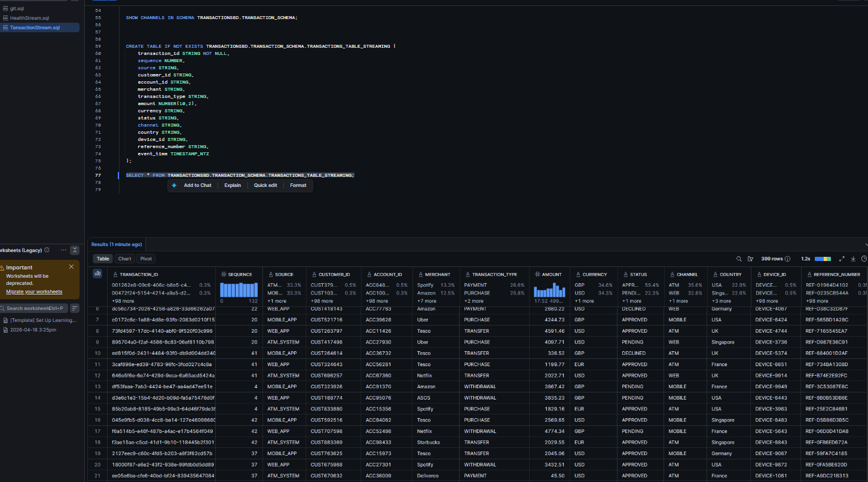The image size is (868, 482).
Task: Open the Results tab
Action: coord(116,244)
